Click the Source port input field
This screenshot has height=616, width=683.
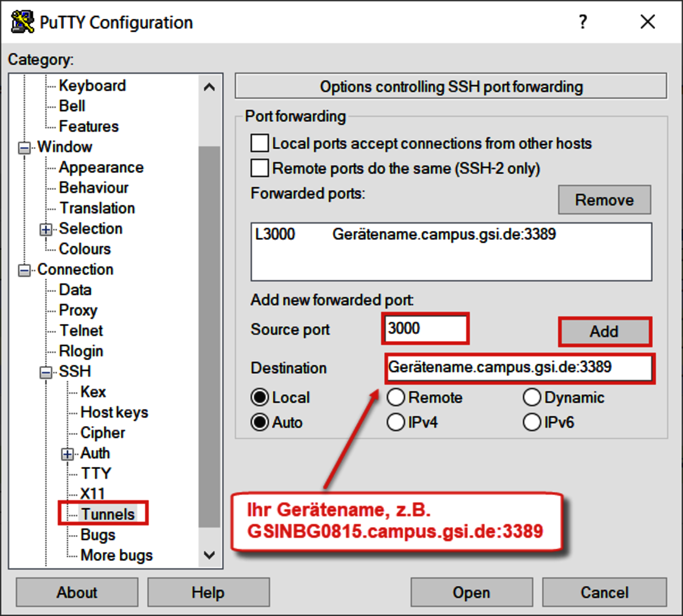(425, 329)
